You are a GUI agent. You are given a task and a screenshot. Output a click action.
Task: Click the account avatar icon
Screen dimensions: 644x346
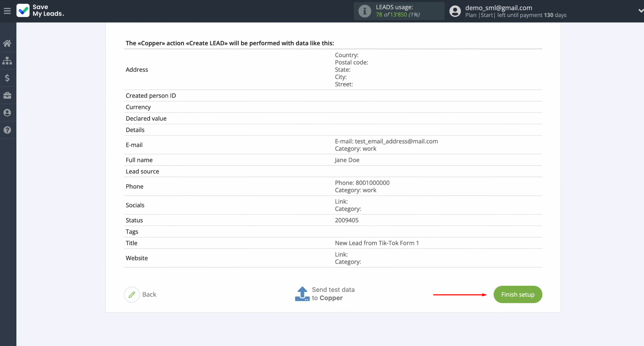[455, 11]
